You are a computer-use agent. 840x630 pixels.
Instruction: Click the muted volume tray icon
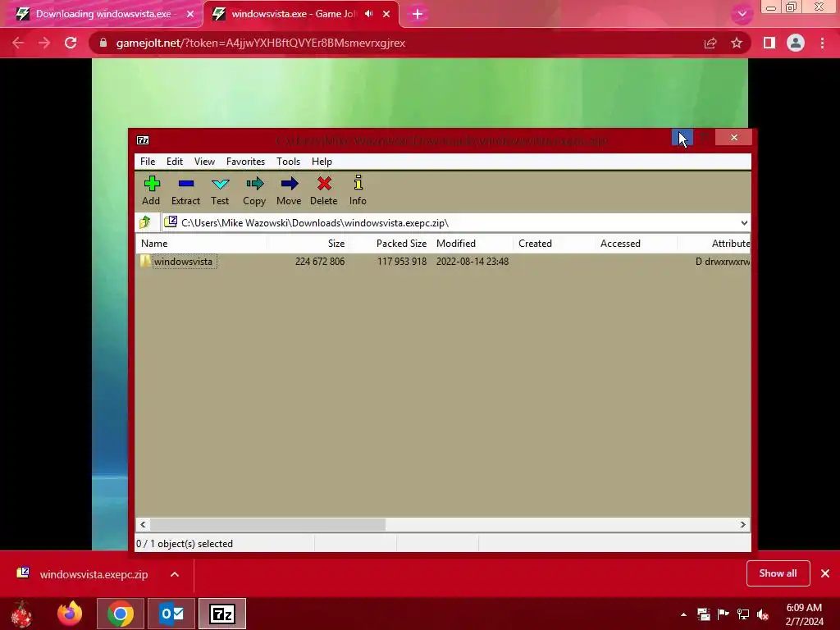[x=763, y=614]
